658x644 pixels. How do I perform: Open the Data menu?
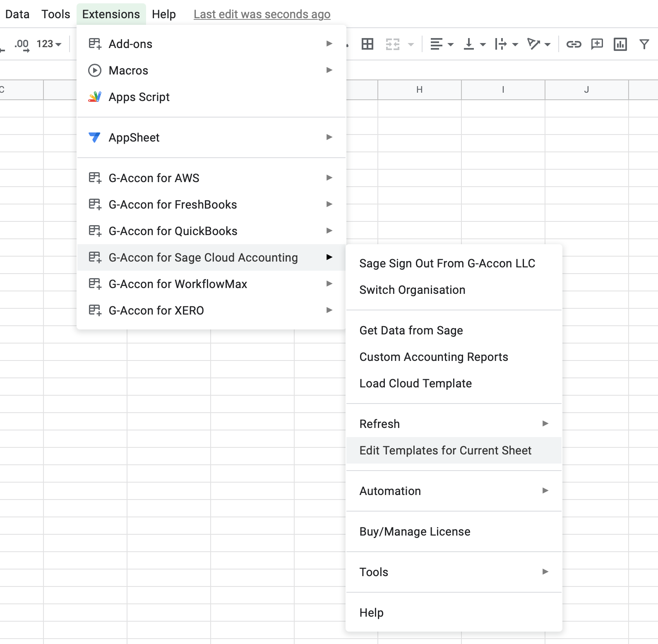[x=17, y=14]
